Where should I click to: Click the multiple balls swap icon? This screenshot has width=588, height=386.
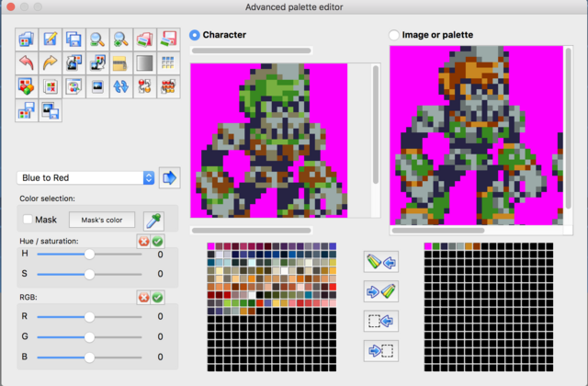(168, 86)
